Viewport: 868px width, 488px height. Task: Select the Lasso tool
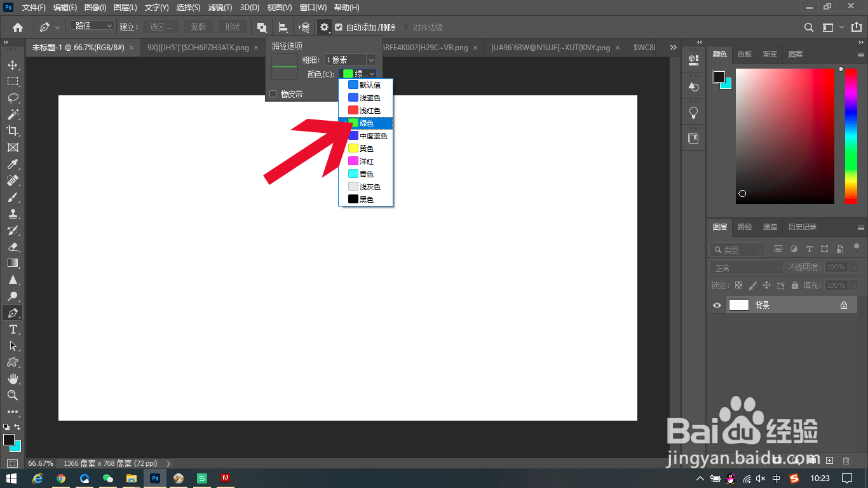pos(12,98)
